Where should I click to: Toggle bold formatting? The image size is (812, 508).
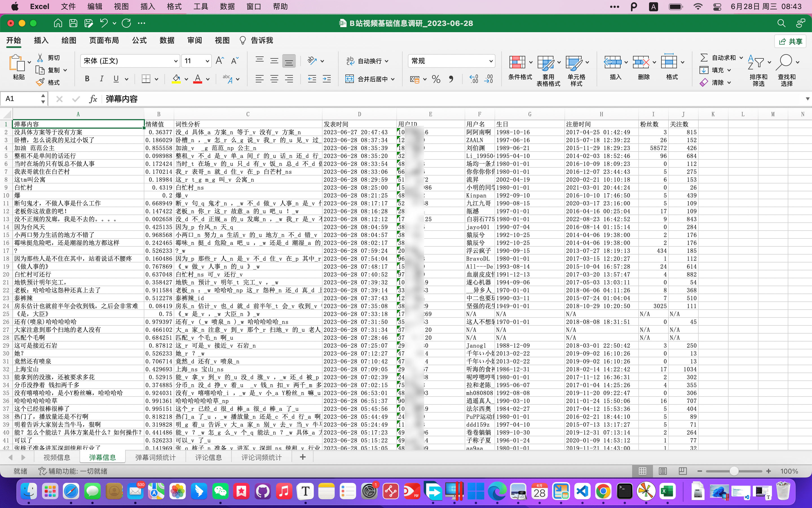tap(87, 79)
